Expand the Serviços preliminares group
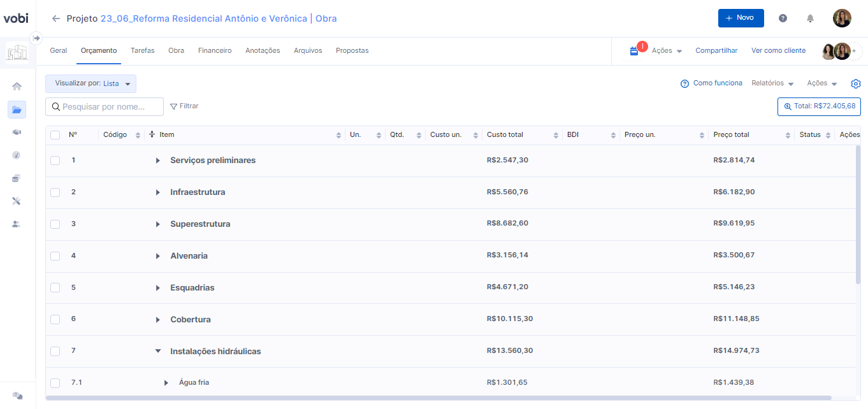The image size is (868, 409). pyautogui.click(x=158, y=161)
